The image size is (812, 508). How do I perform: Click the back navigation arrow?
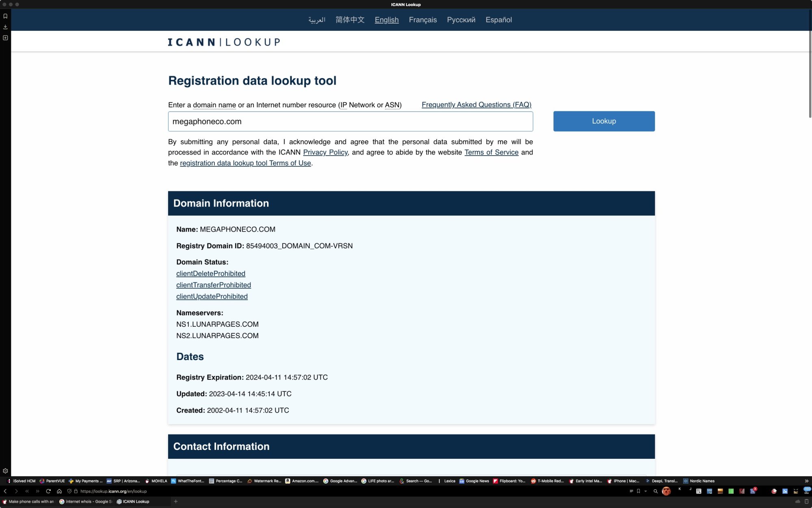coord(5,491)
